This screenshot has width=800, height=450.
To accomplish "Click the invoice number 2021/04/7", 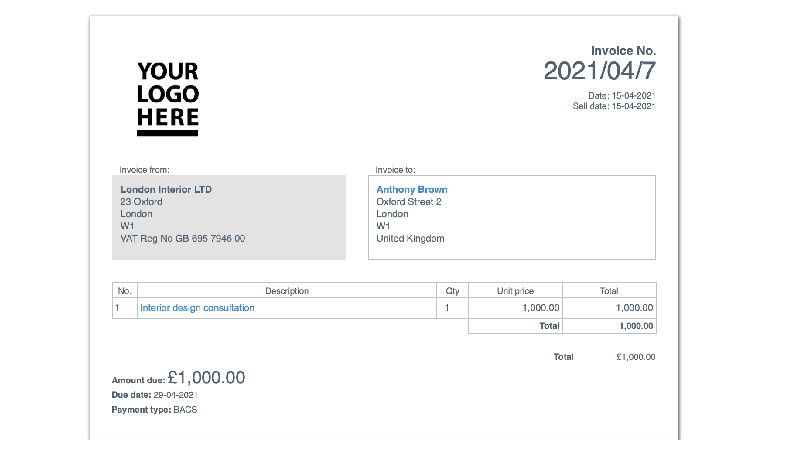I will coord(599,71).
